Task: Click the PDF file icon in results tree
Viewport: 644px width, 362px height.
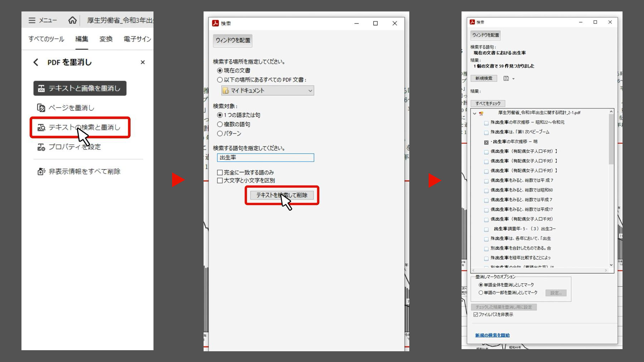Action: click(481, 113)
